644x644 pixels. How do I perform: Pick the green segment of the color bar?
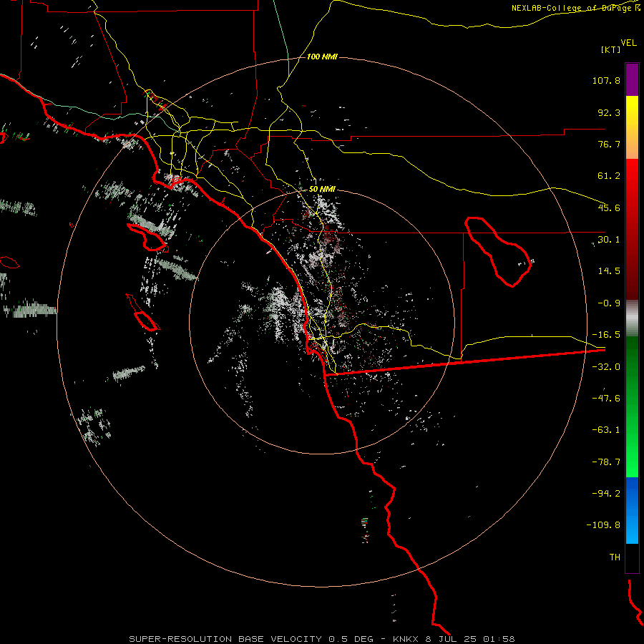(632, 406)
